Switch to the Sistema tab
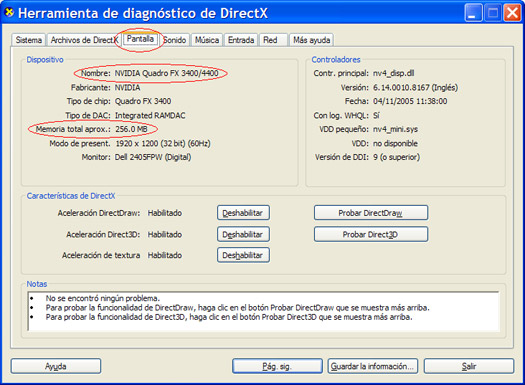525x385 pixels. click(28, 40)
